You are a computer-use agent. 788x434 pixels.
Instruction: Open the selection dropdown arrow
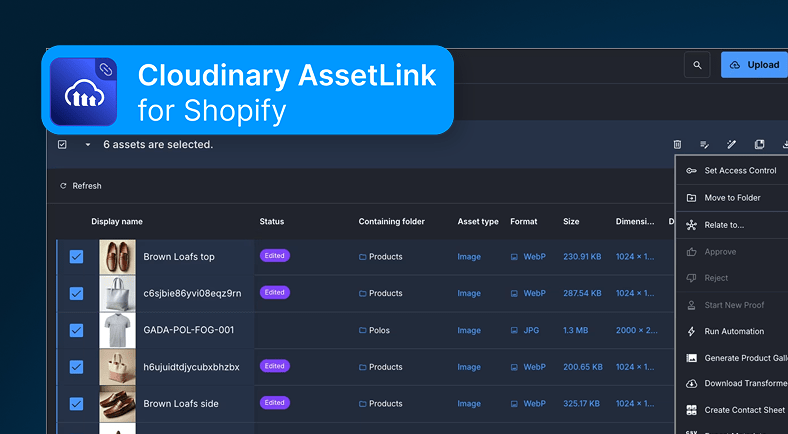click(x=88, y=145)
